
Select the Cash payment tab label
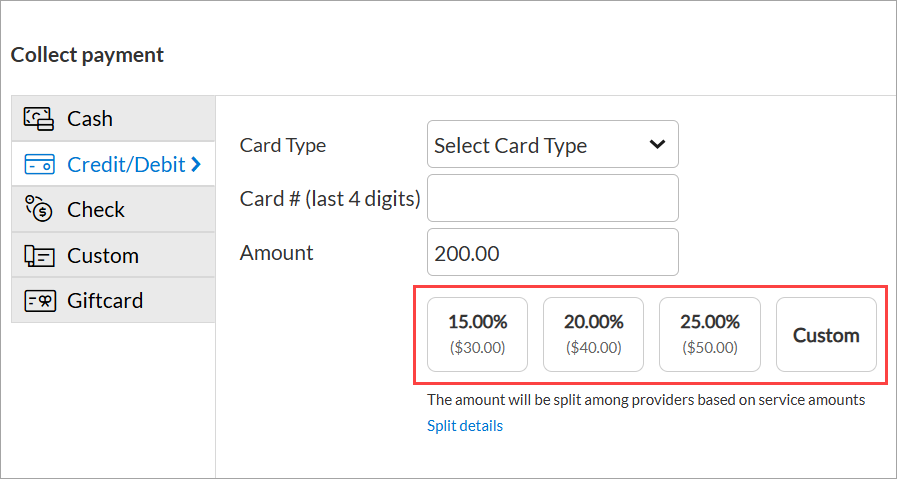[x=90, y=119]
